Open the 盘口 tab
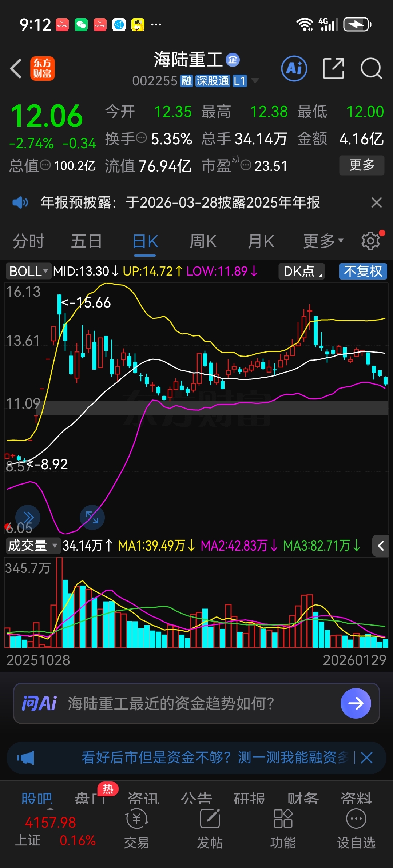Viewport: 393px width, 868px height. click(90, 798)
